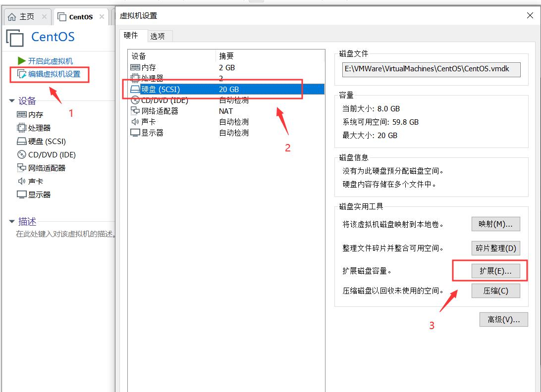Click the 2 GB memory summary value
The image size is (541, 392).
point(227,68)
